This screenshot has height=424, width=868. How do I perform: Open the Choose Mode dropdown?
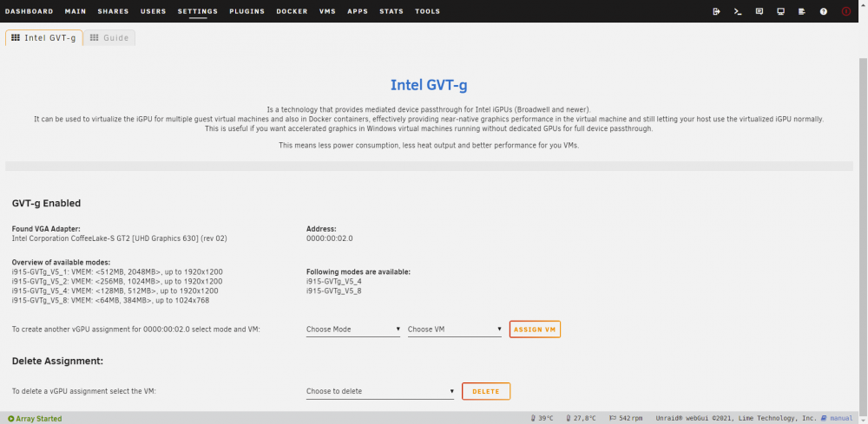(353, 329)
